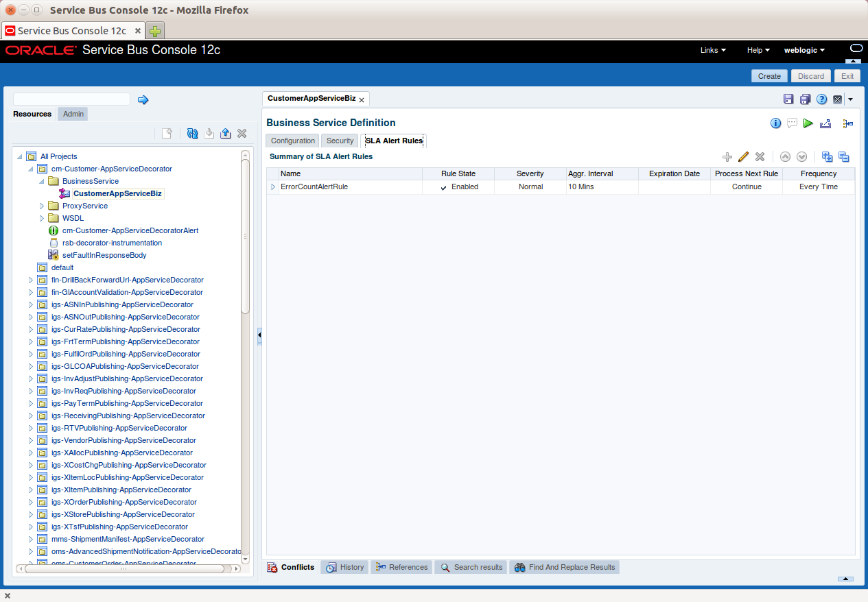
Task: Collapse the All Projects tree node
Action: tap(19, 156)
